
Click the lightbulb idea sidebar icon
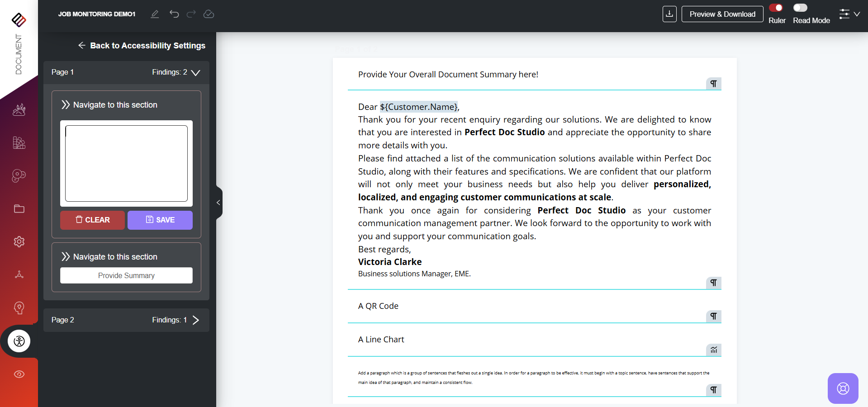coord(19,308)
